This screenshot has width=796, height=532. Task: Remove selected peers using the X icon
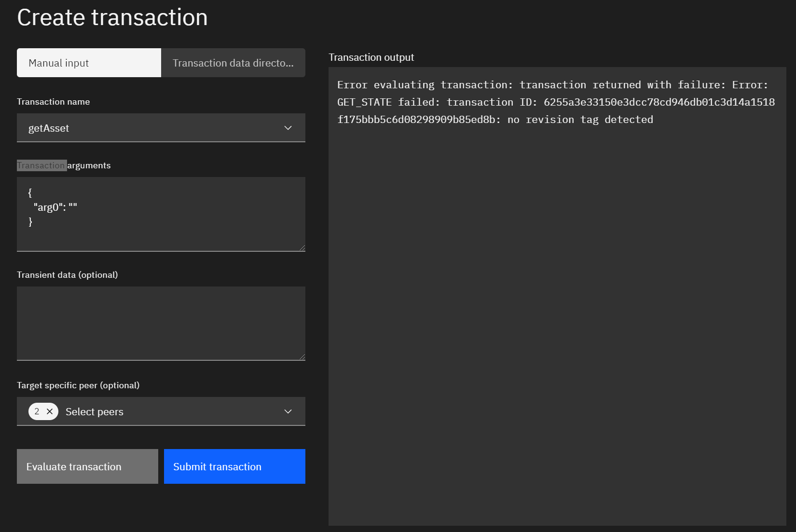coord(50,411)
